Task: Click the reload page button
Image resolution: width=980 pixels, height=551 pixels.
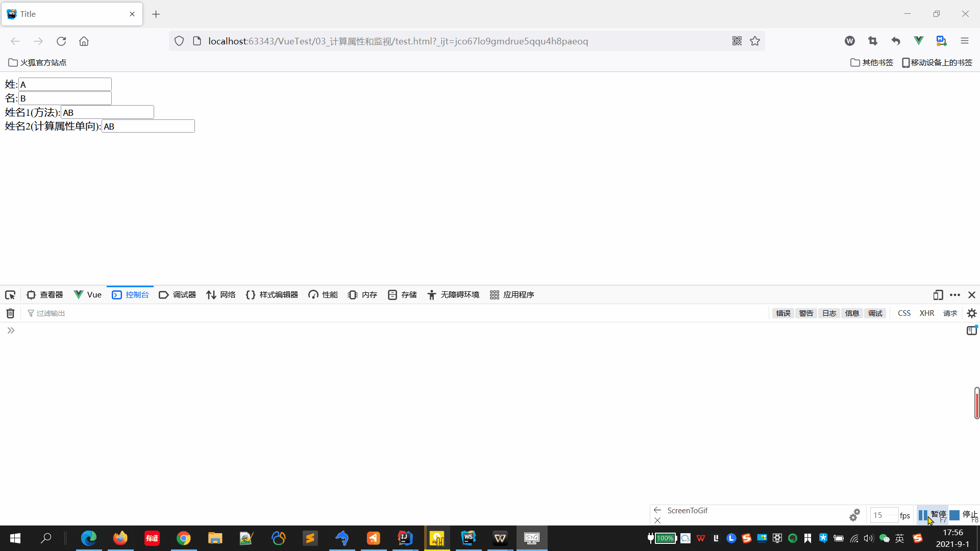Action: (x=61, y=41)
